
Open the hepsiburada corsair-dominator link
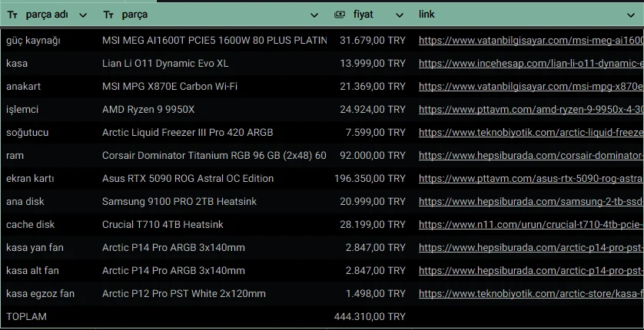tap(531, 155)
